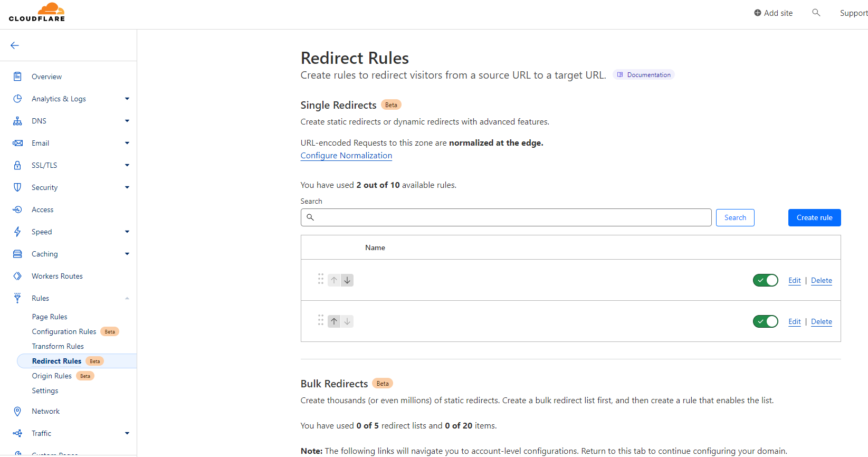Click into the rules search field
Image resolution: width=868 pixels, height=457 pixels.
click(507, 217)
